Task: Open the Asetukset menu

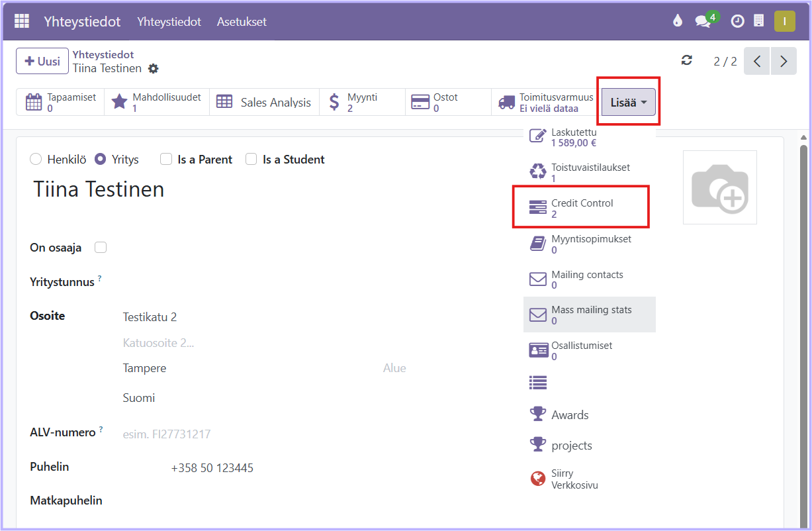Action: click(242, 22)
